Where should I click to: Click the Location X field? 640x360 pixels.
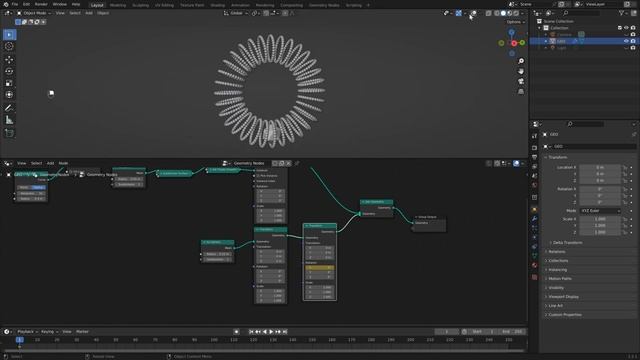click(600, 167)
